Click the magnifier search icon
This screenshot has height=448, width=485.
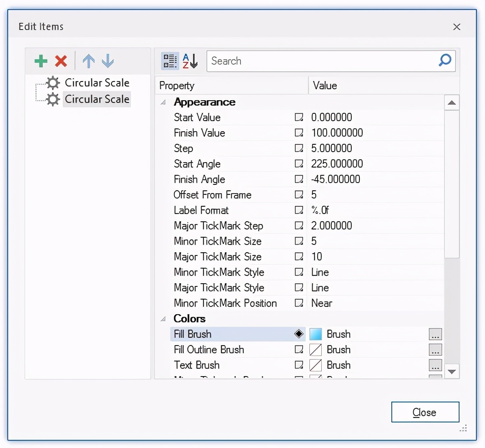(445, 60)
